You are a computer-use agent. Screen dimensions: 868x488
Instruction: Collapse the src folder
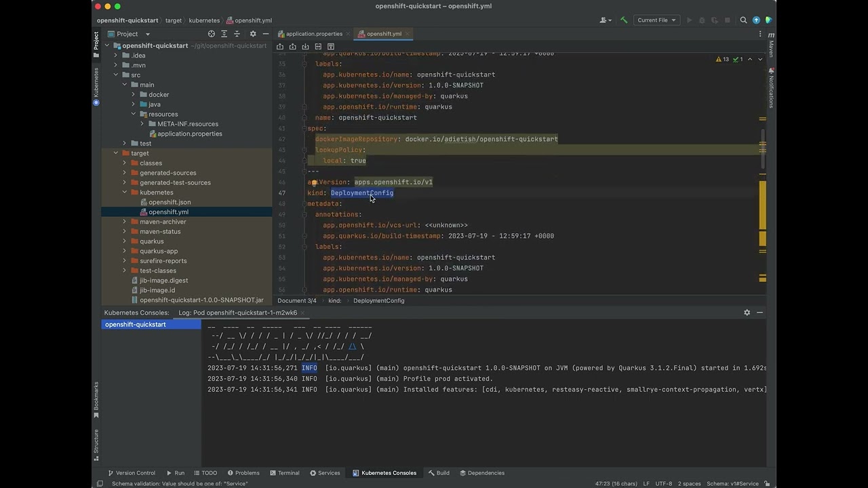click(x=116, y=75)
